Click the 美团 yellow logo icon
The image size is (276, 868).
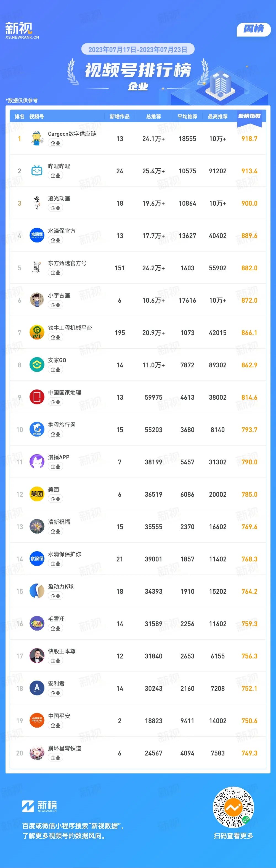(x=37, y=494)
